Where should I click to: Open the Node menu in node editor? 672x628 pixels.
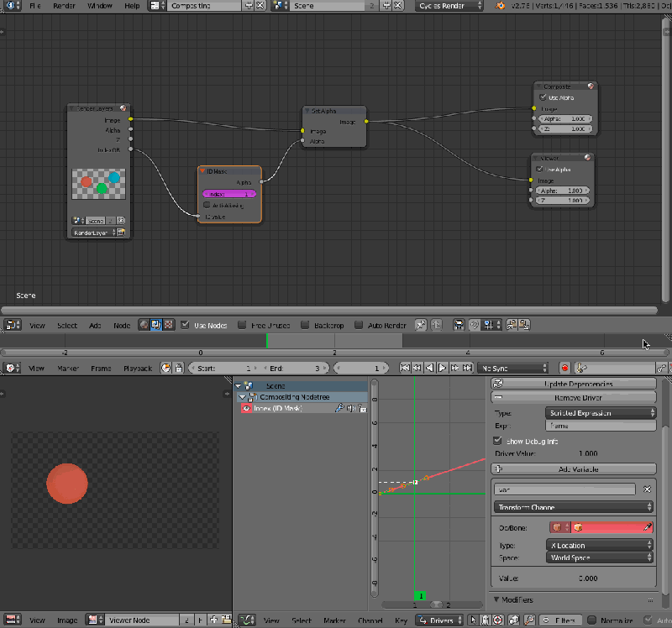[x=122, y=326]
